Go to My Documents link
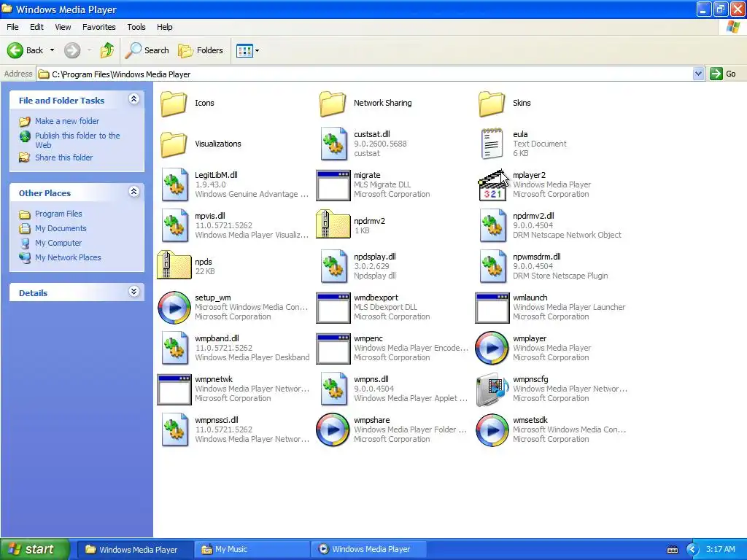The image size is (747, 560). coord(61,228)
